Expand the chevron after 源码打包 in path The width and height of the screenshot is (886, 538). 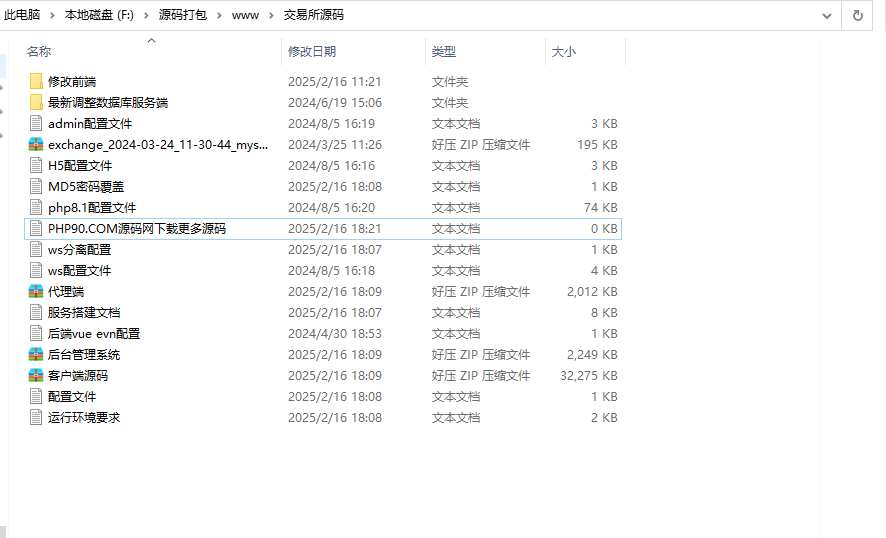pyautogui.click(x=219, y=15)
